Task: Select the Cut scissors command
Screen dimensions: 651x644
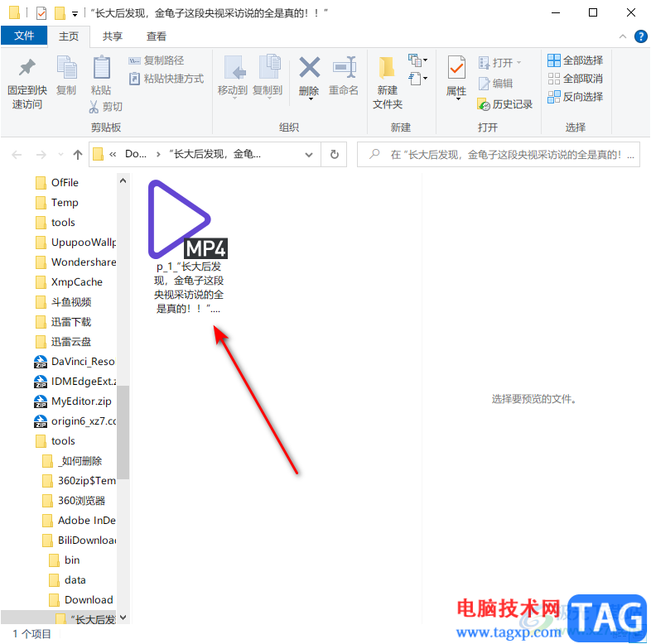Action: (105, 107)
